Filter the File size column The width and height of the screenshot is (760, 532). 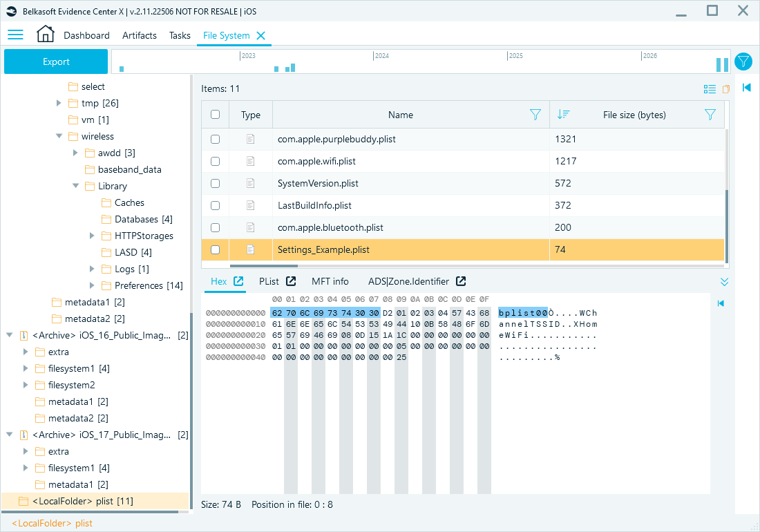point(710,115)
